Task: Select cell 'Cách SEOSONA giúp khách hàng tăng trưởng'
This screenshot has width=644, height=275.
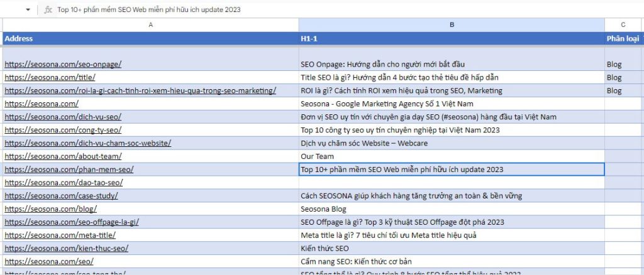Action: (x=452, y=195)
